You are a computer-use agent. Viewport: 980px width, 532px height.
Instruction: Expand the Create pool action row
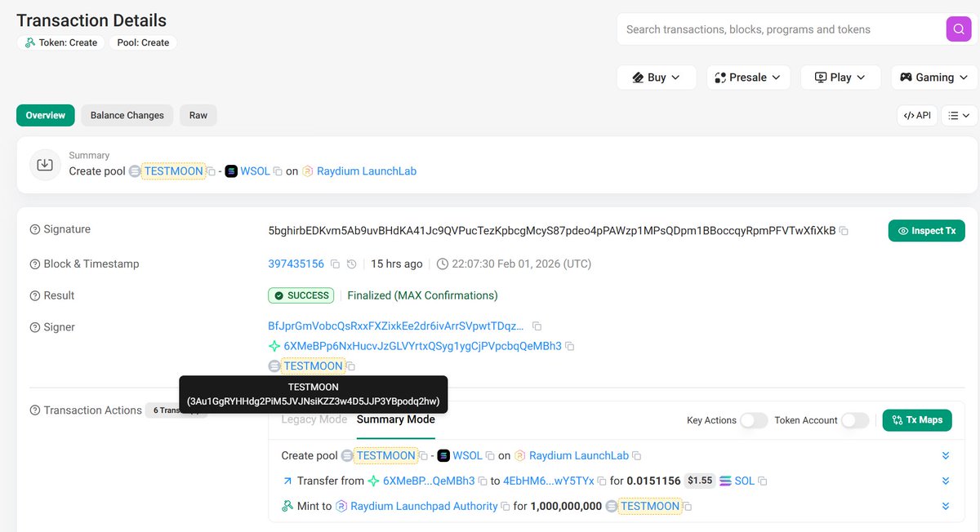click(x=946, y=455)
